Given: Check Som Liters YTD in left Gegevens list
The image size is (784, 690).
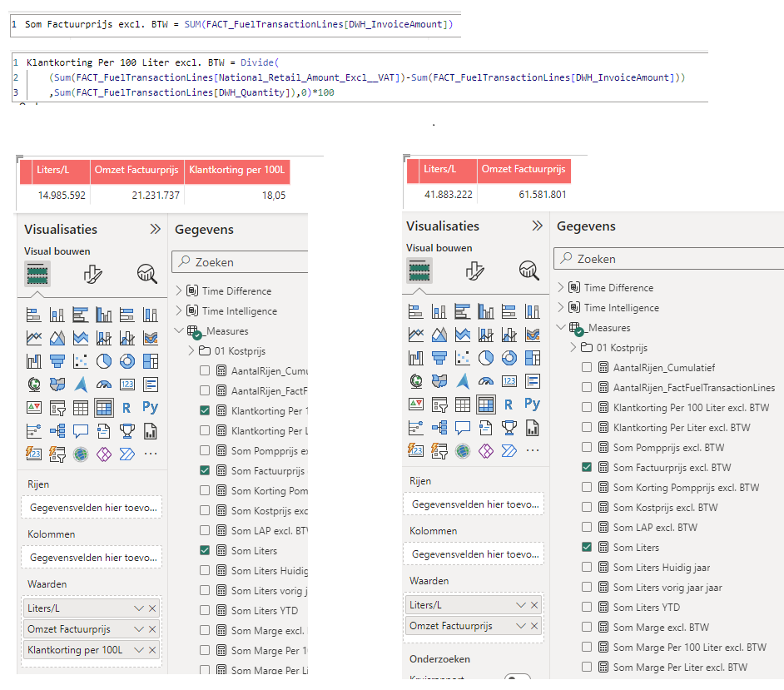Looking at the screenshot, I should pos(205,610).
